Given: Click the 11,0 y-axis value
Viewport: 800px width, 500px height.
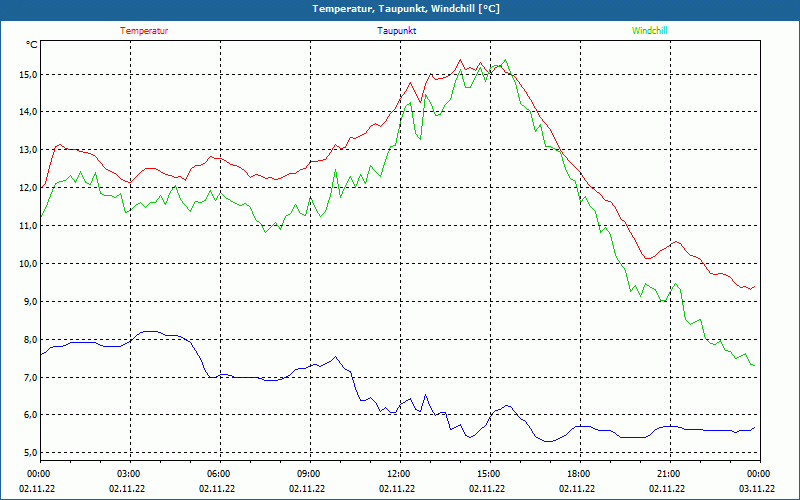Looking at the screenshot, I should click(x=29, y=226).
